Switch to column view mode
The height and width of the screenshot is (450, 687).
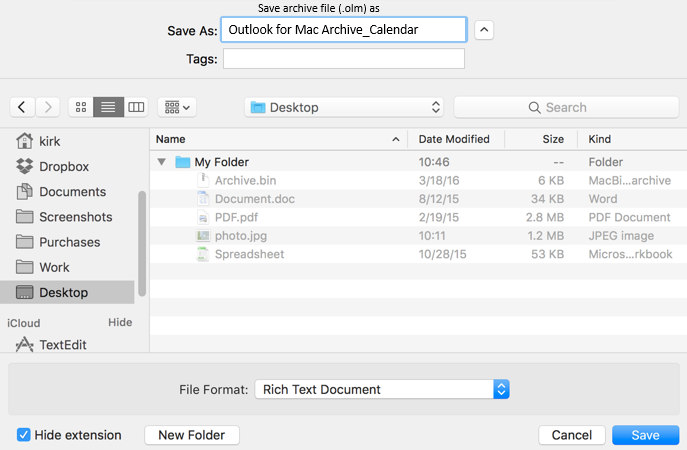tap(135, 107)
